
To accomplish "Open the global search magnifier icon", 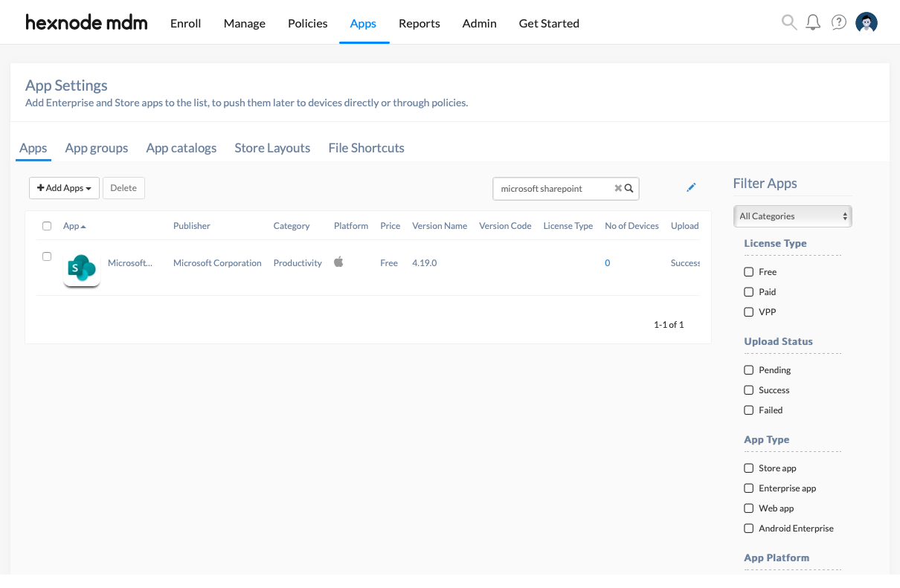I will pyautogui.click(x=789, y=22).
